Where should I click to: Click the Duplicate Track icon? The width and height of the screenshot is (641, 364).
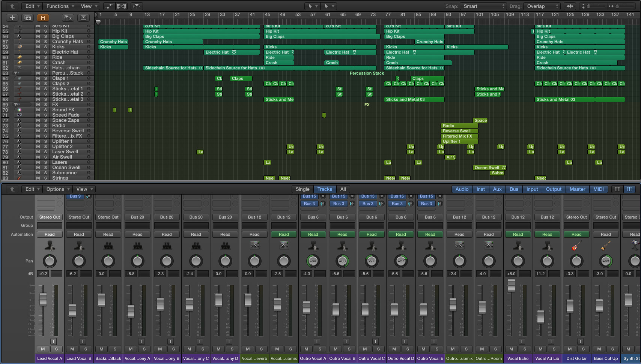click(27, 18)
